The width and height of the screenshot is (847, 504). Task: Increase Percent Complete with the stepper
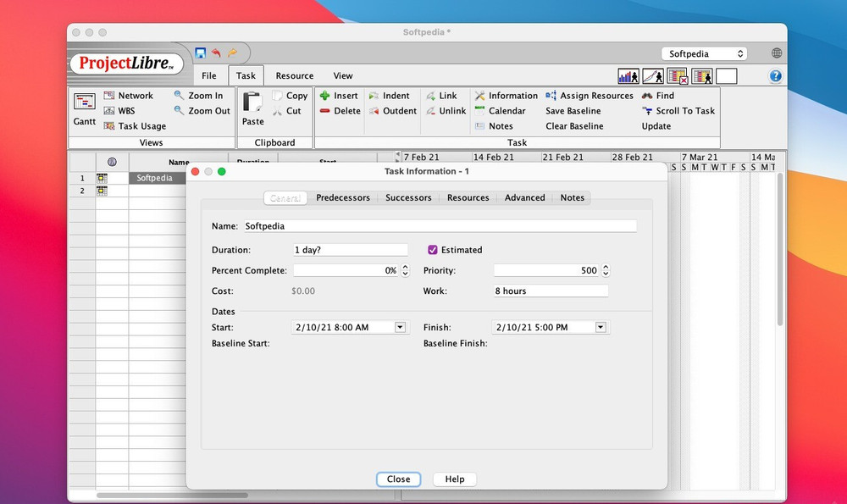pos(404,267)
